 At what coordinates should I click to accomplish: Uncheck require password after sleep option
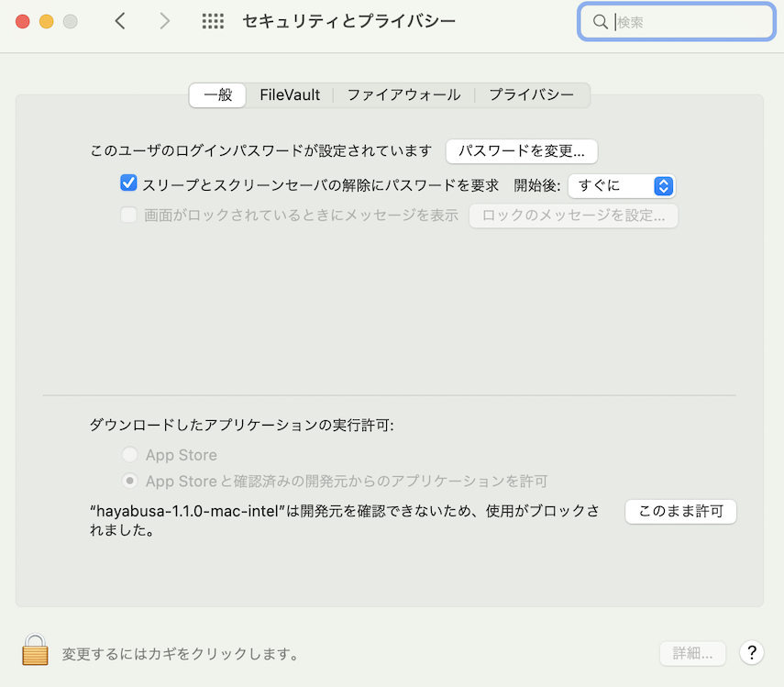click(x=127, y=183)
